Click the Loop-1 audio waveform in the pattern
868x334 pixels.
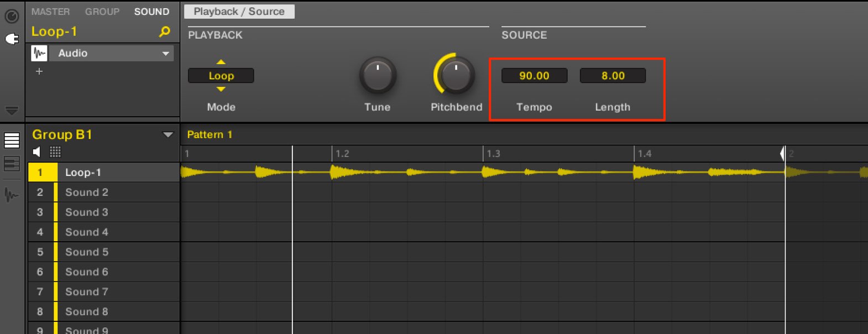(483, 173)
